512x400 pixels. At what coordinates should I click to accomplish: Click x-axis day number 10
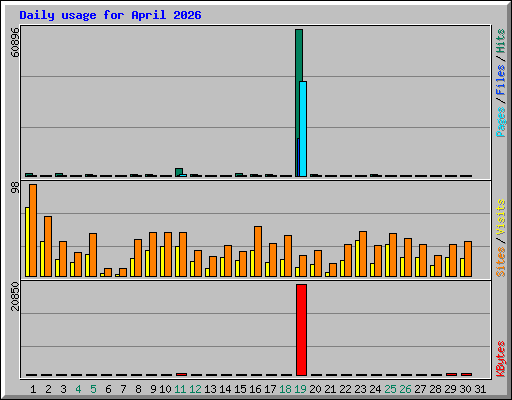165,389
